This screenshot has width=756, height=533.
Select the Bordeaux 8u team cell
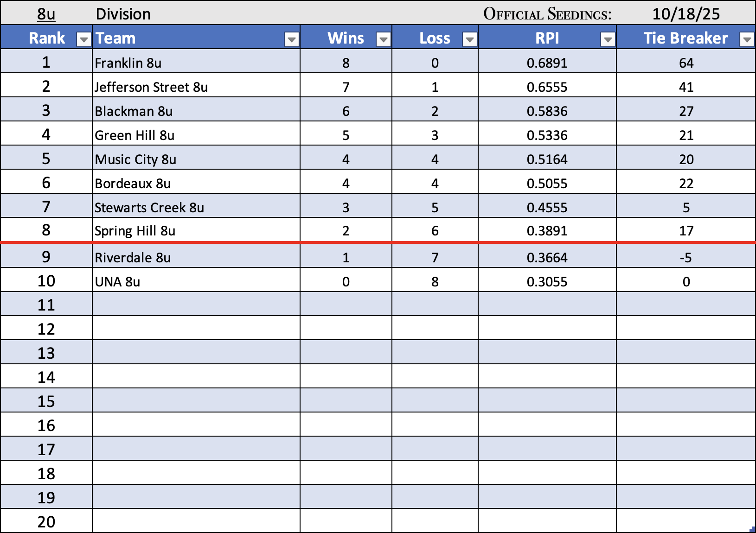coord(133,184)
